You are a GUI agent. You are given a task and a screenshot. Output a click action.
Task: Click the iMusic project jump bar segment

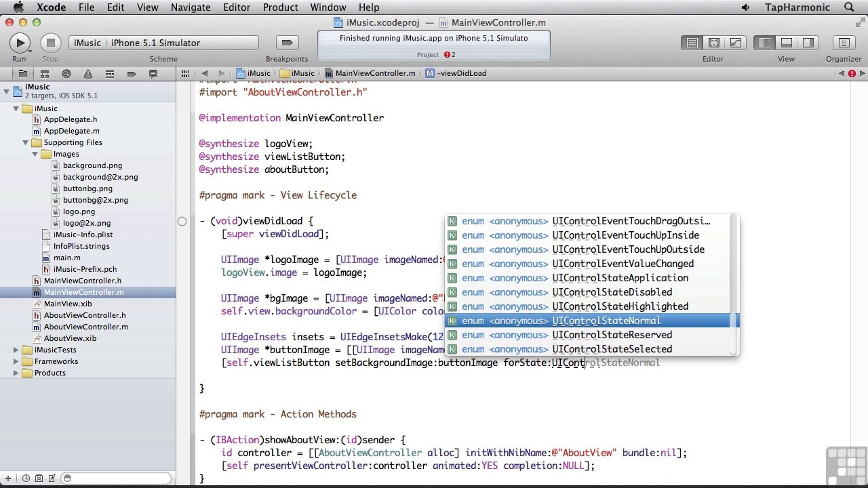253,73
